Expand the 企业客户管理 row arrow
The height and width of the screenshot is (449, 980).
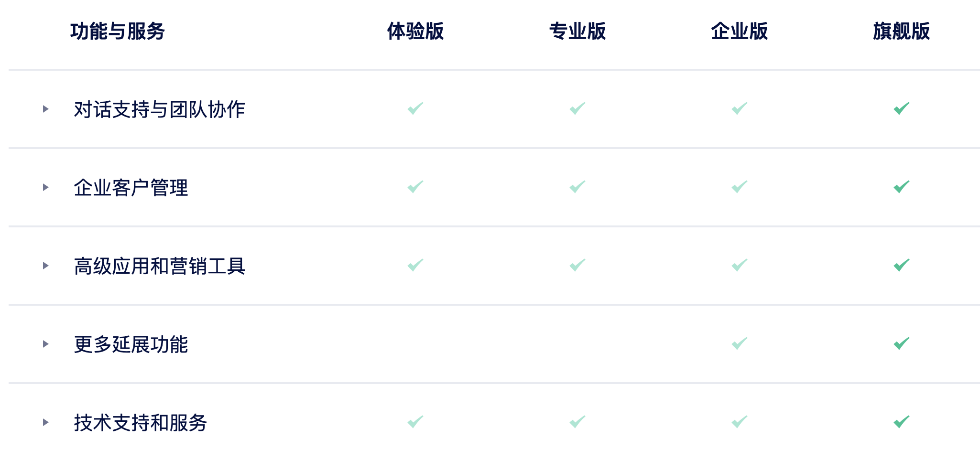(x=46, y=187)
